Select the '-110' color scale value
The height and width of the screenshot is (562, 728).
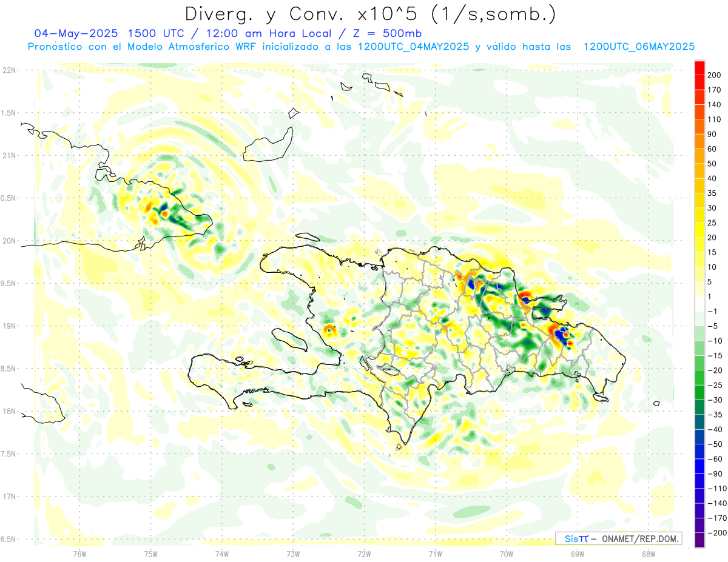click(x=716, y=488)
